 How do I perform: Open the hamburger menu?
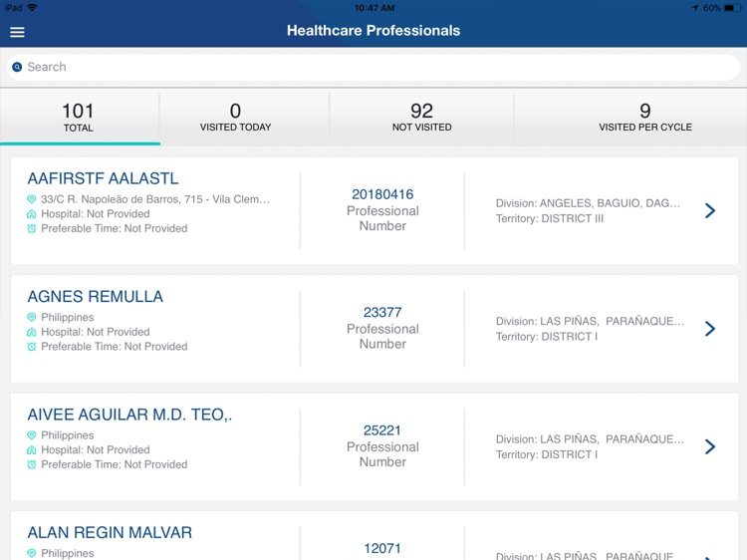point(17,32)
